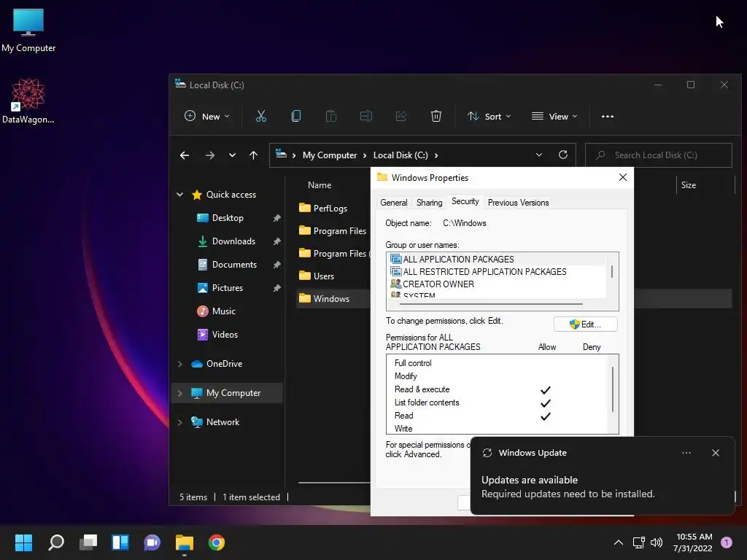
Task: Click My Computer in the address breadcrumb
Action: [330, 155]
